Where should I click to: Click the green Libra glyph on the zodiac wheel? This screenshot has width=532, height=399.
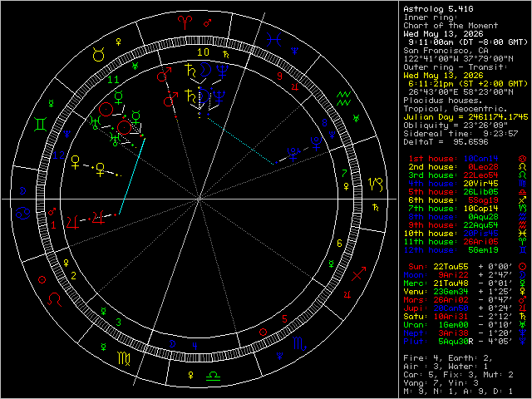[x=213, y=376]
